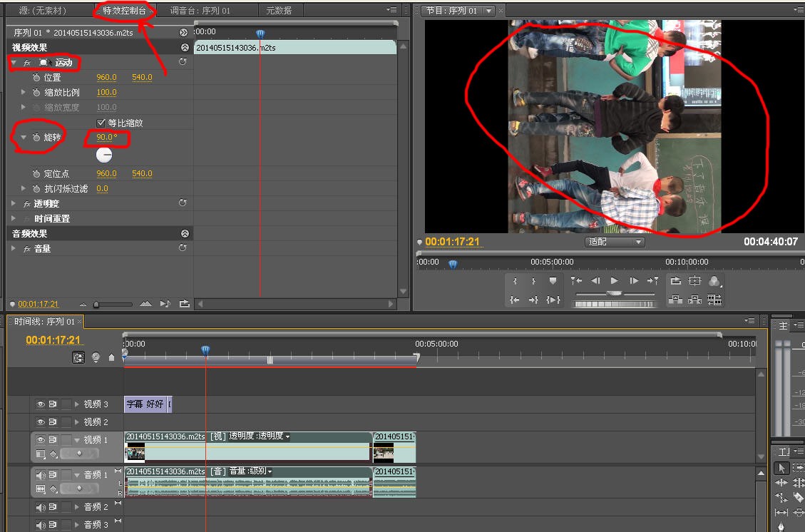The height and width of the screenshot is (532, 805).
Task: Select the Track Select tool
Action: [800, 467]
